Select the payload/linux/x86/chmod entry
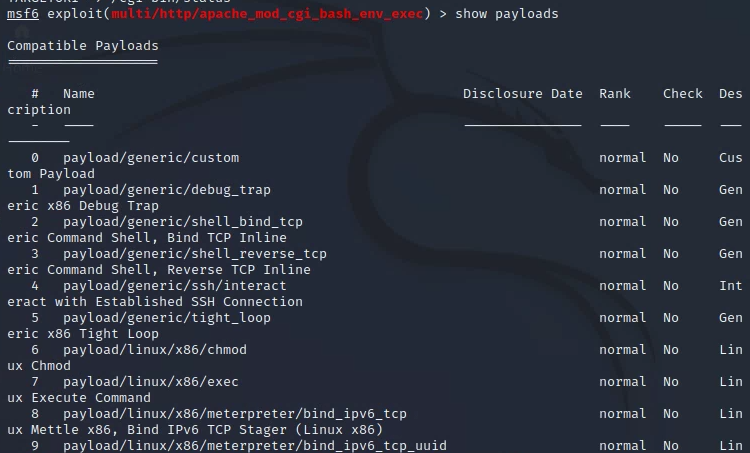The height and width of the screenshot is (453, 750). 154,350
